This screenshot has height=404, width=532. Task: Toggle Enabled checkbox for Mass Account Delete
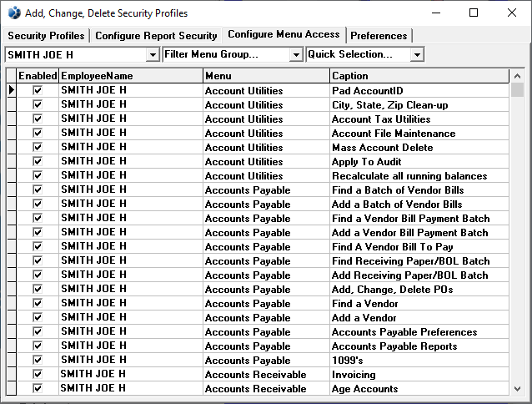(38, 147)
